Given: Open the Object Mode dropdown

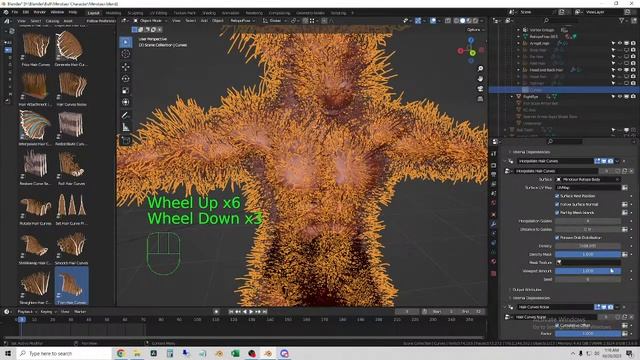Looking at the screenshot, I should [150, 20].
